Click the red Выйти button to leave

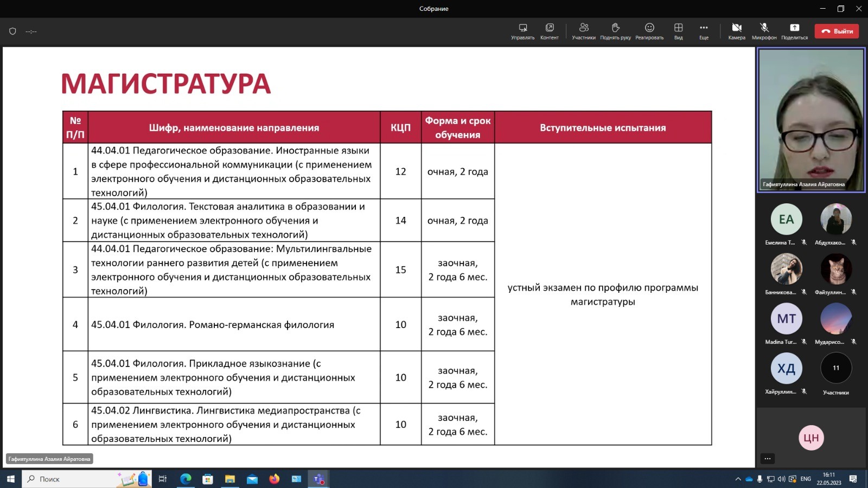[837, 31]
